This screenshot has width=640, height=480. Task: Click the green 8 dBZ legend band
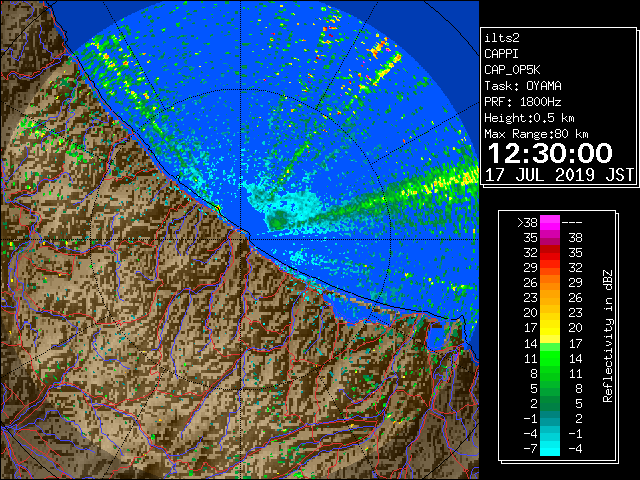[550, 373]
